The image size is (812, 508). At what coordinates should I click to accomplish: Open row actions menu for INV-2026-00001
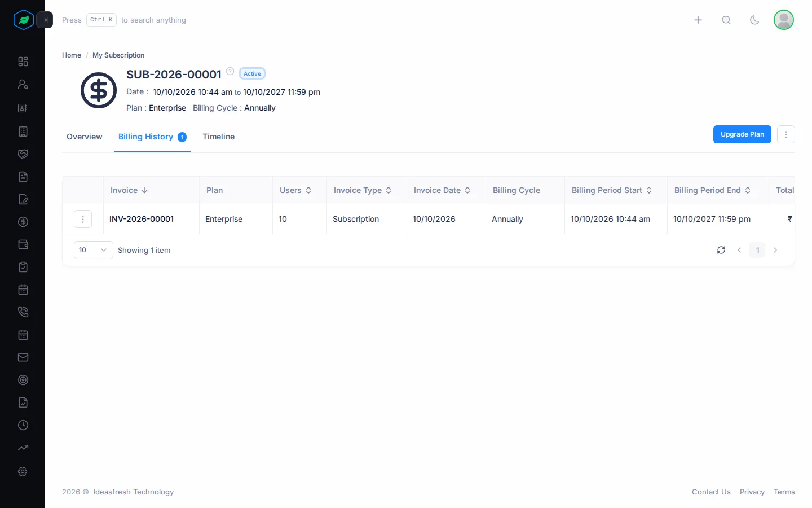coord(83,219)
